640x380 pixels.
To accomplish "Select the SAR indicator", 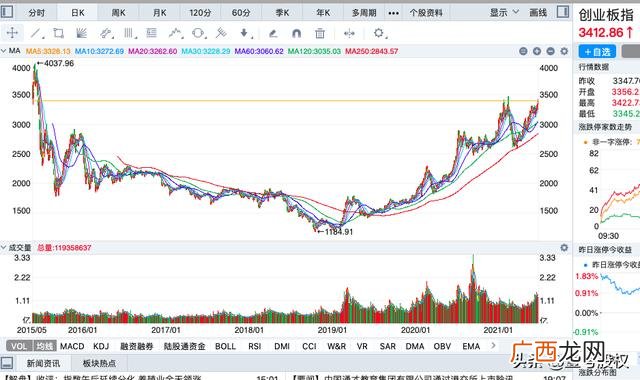I will click(387, 346).
